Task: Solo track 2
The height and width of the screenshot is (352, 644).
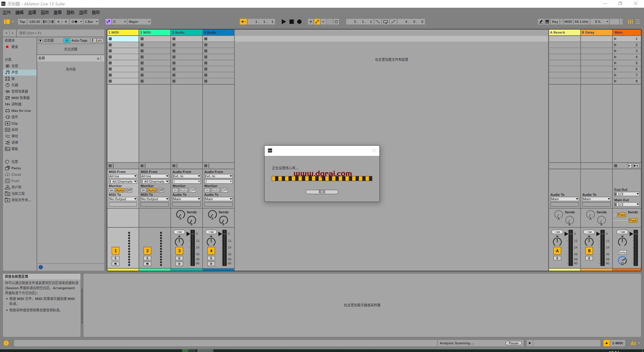Action: 147,258
